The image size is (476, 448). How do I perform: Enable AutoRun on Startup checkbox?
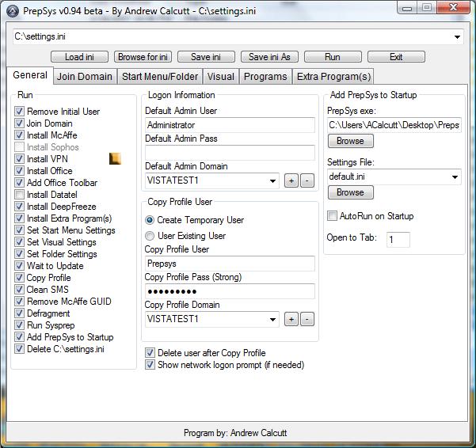pos(333,216)
